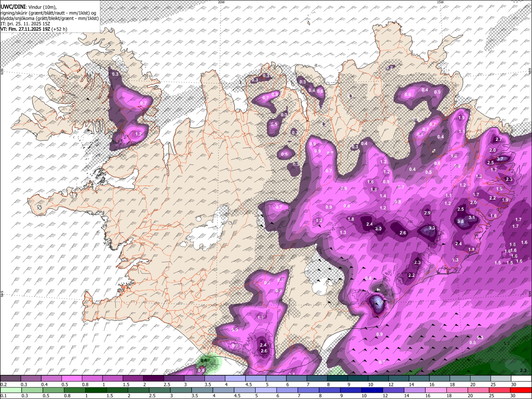This screenshot has width=532, height=399.
Task: Click the '15W' longitude label at top
Action: click(x=440, y=2)
